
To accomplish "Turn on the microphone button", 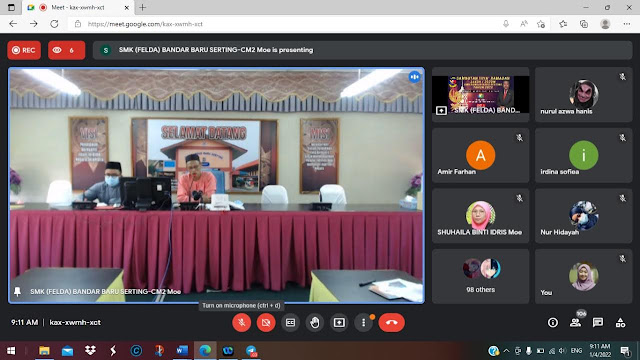I will click(x=242, y=322).
